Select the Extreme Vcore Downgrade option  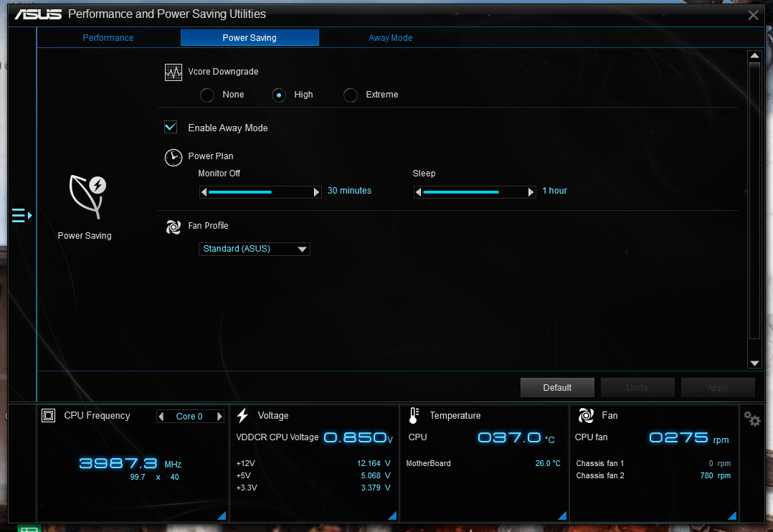click(351, 95)
